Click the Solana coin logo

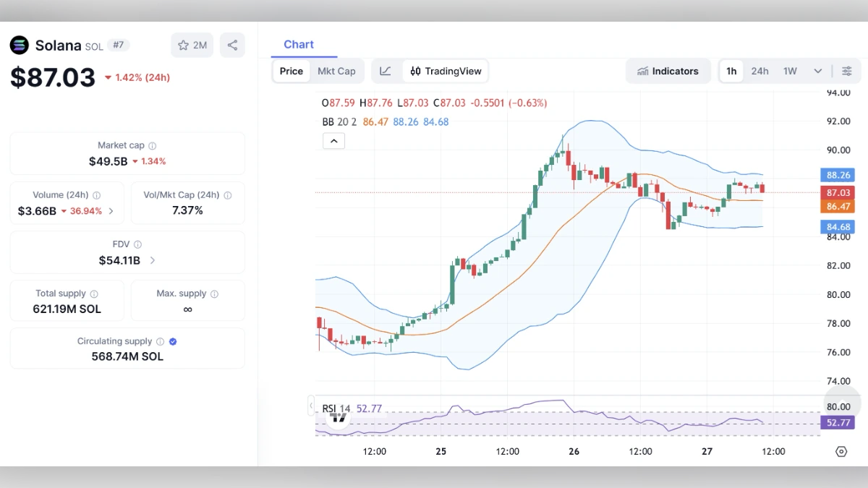click(x=18, y=45)
